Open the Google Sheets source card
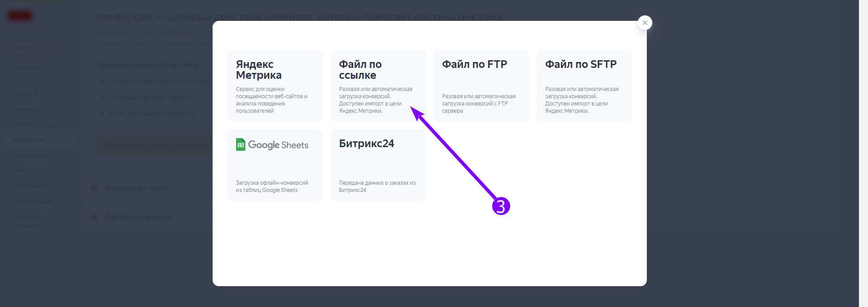 (275, 165)
